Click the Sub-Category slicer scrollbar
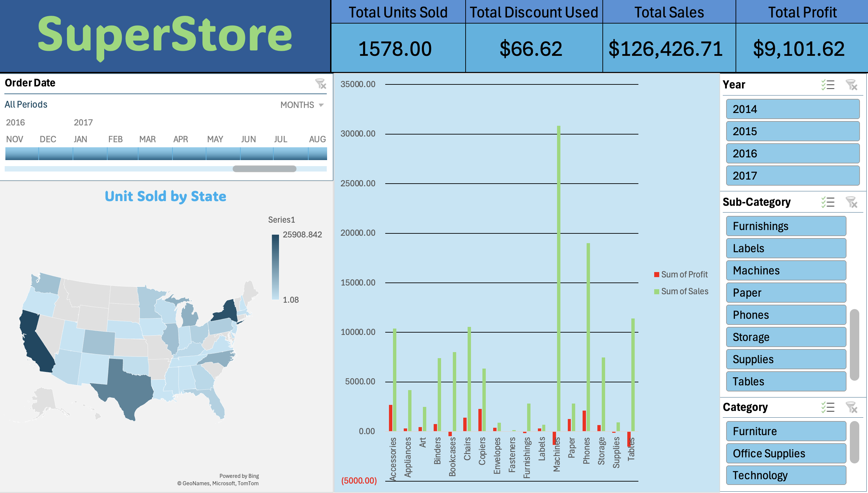Image resolution: width=868 pixels, height=493 pixels. [854, 345]
